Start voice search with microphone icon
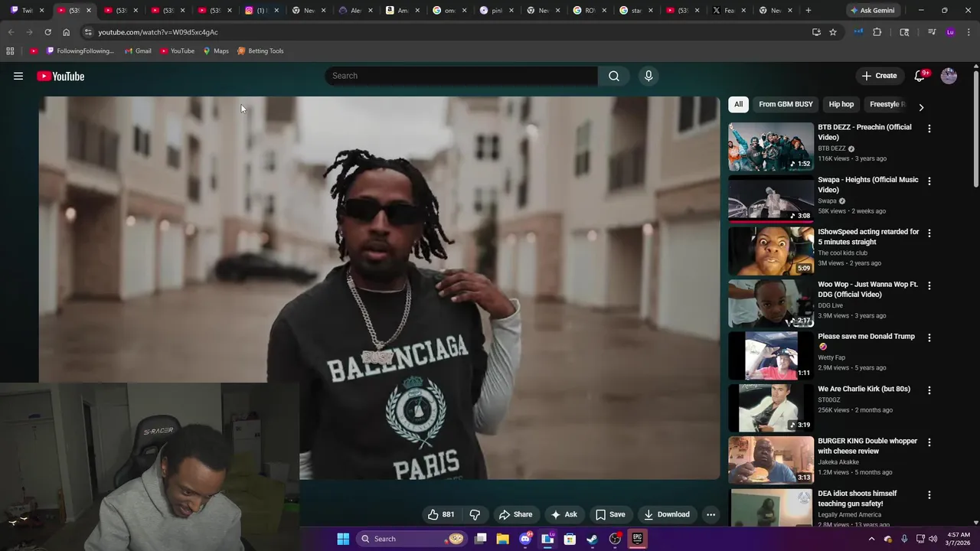 point(648,76)
